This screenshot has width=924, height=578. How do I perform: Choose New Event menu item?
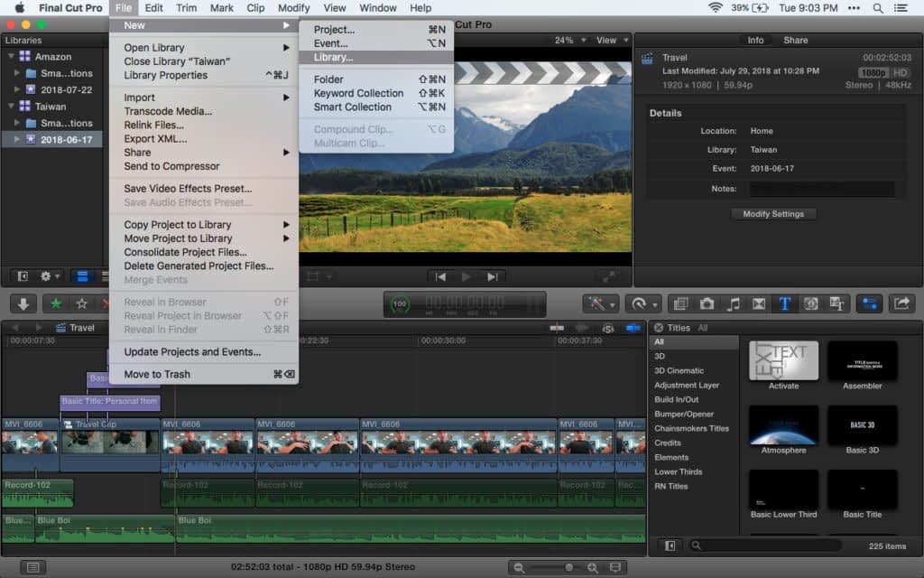click(x=376, y=43)
